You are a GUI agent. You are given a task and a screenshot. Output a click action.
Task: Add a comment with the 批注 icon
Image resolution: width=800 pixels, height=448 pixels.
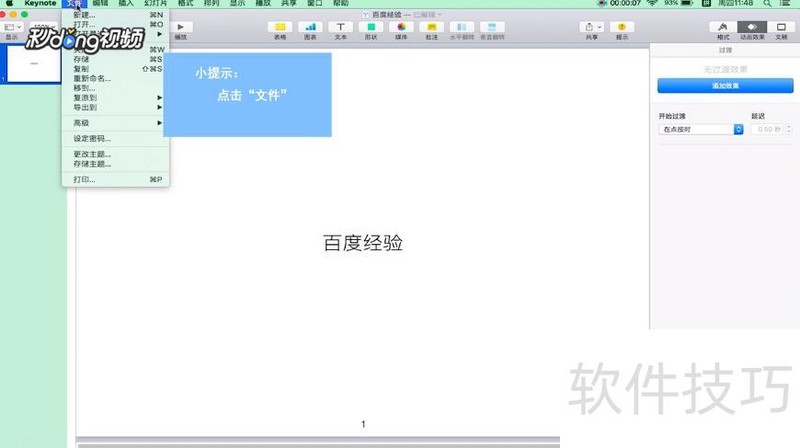(432, 27)
